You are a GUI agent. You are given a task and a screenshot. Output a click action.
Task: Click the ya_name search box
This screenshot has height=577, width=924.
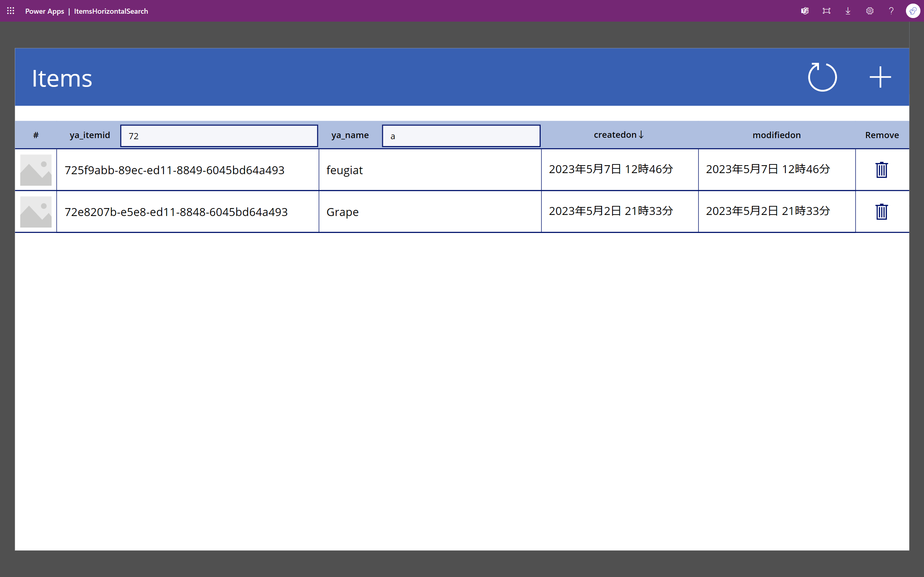pos(461,136)
